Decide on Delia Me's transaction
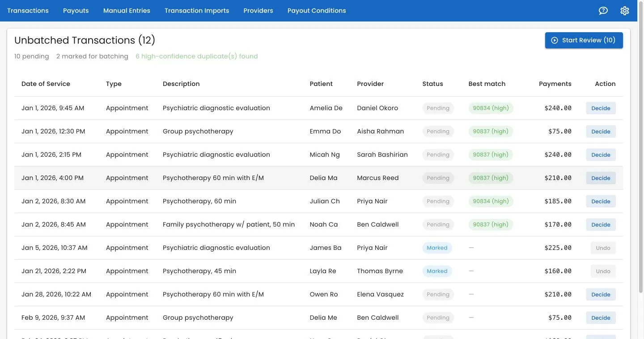This screenshot has width=644, height=339. pos(601,318)
